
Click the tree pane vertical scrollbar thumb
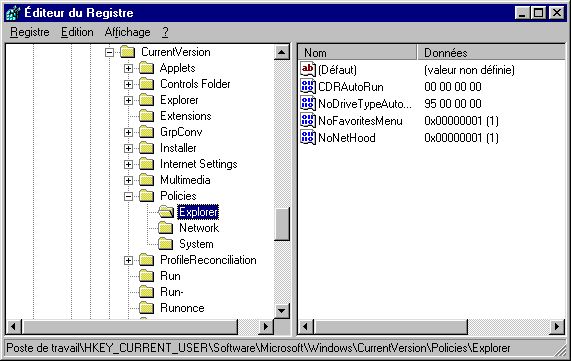pyautogui.click(x=281, y=224)
